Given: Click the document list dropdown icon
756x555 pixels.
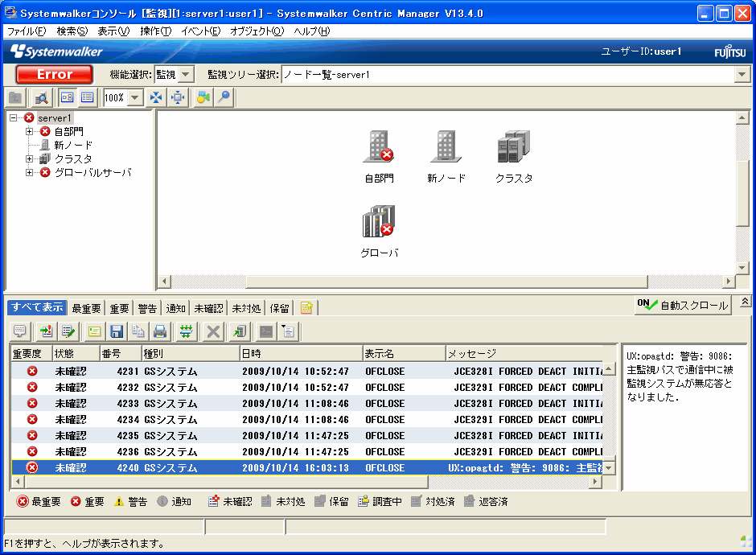Looking at the screenshot, I should (288, 331).
